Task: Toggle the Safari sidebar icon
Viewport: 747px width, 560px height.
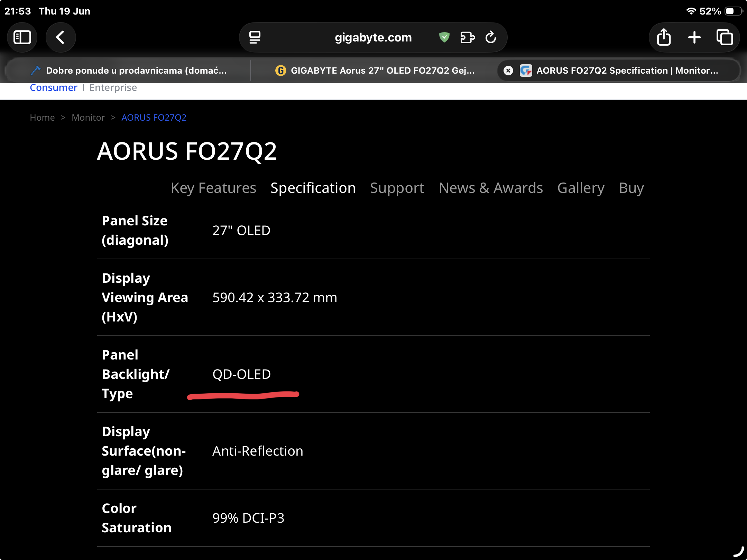Action: click(x=22, y=37)
